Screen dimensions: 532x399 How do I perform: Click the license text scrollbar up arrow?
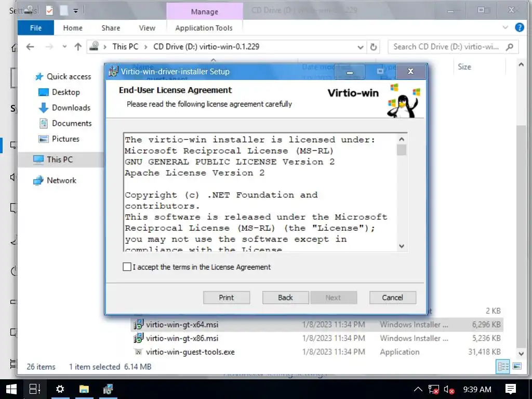[x=402, y=139]
